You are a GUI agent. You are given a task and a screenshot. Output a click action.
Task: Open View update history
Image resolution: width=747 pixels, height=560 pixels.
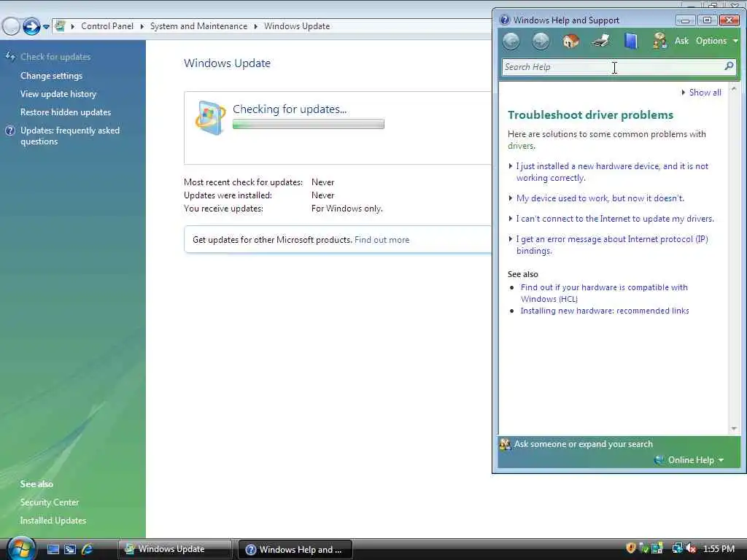(58, 94)
